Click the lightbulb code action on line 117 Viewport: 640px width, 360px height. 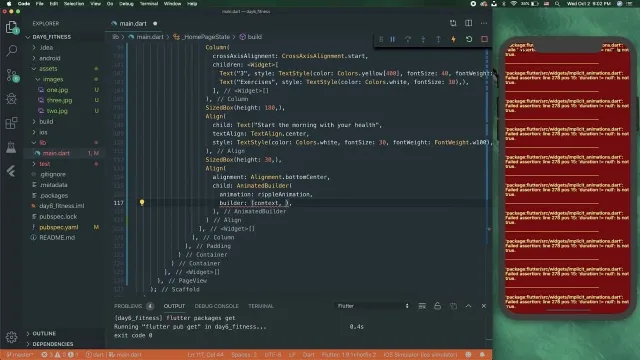[x=142, y=202]
